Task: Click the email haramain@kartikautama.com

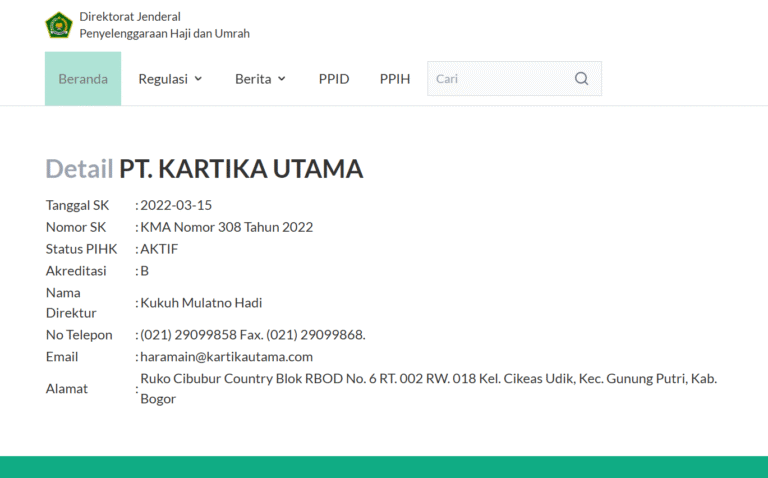Action: [x=226, y=357]
